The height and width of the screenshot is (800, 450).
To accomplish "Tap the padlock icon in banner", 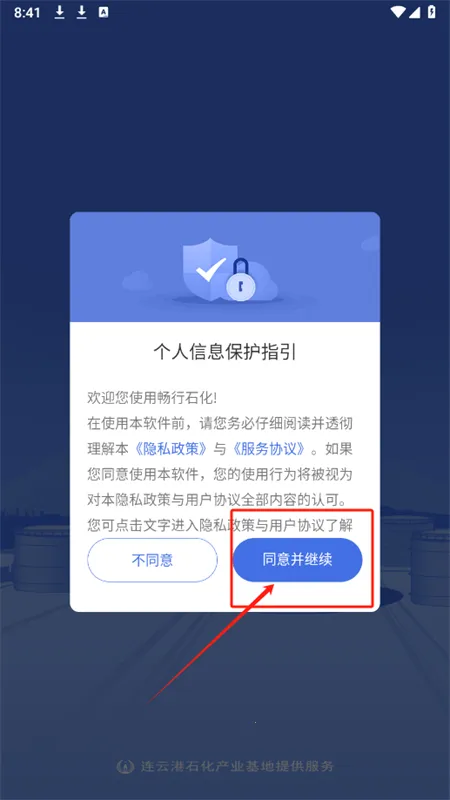I will 240,280.
